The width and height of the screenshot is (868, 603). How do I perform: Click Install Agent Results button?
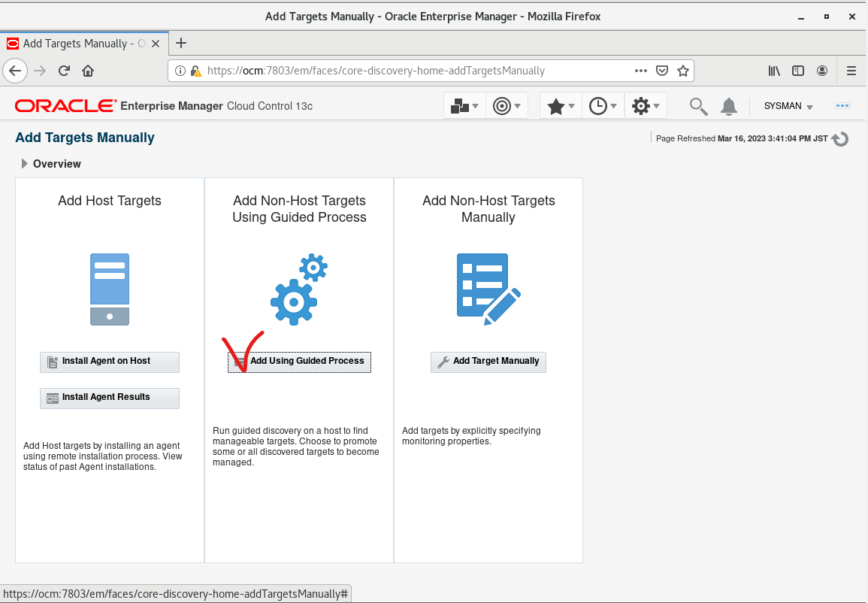coord(110,398)
